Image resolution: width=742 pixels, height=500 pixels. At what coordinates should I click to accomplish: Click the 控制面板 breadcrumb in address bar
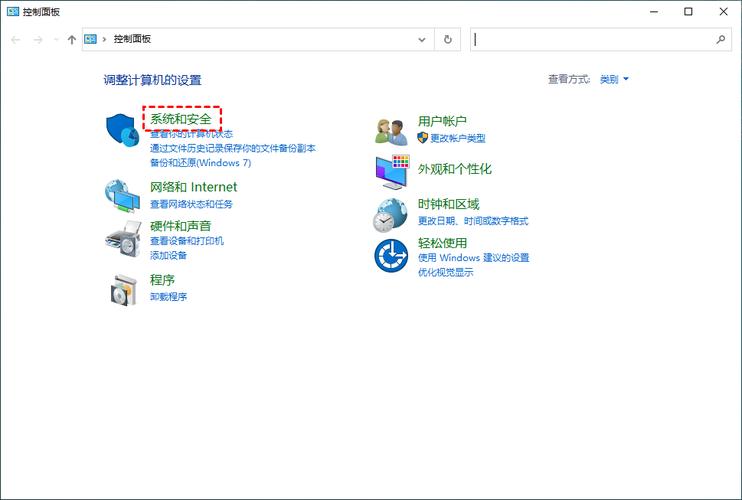pyautogui.click(x=132, y=39)
